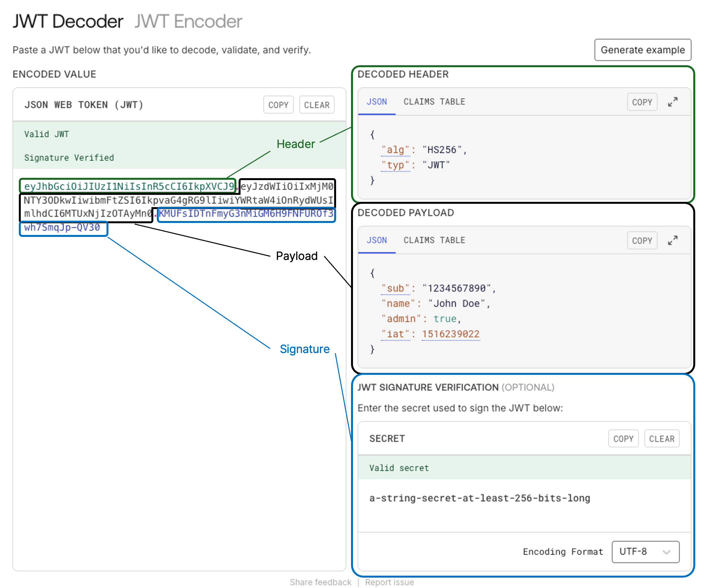The height and width of the screenshot is (588, 704).
Task: Switch to the JWT Encoder tab
Action: tap(188, 21)
